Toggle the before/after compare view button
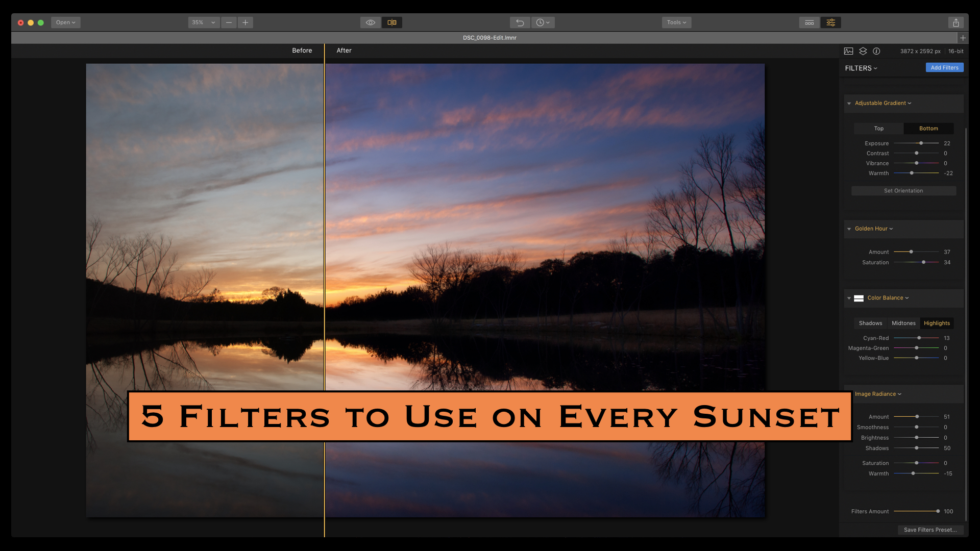The height and width of the screenshot is (551, 980). click(392, 22)
